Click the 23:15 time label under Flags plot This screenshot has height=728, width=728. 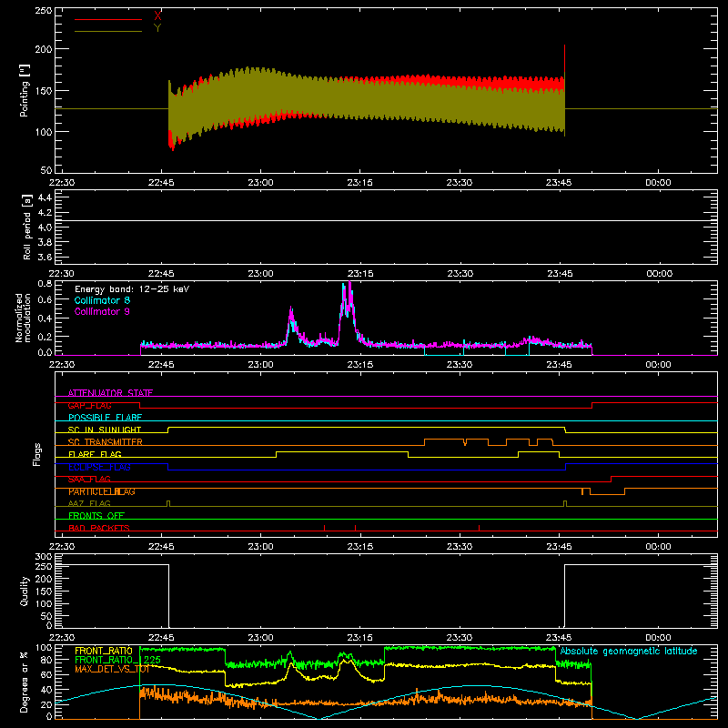click(359, 547)
